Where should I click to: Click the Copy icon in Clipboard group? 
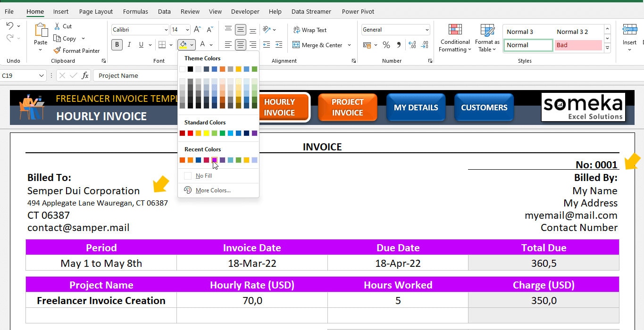58,39
